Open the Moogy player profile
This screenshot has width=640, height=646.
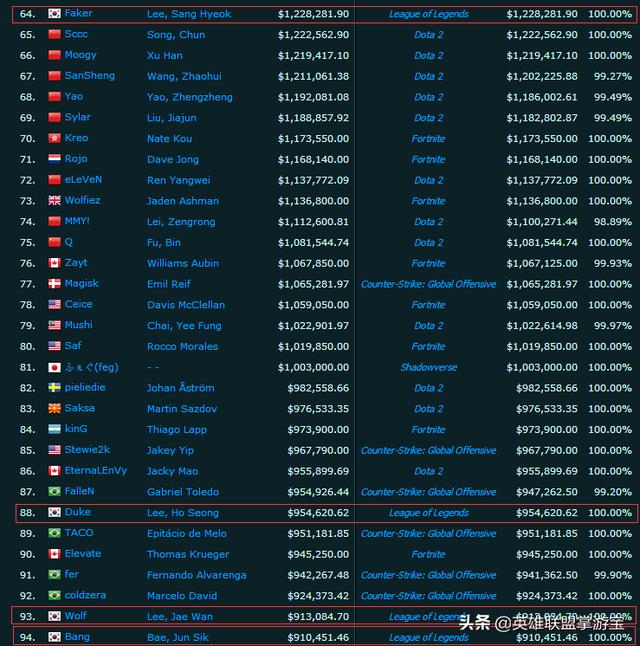click(81, 55)
